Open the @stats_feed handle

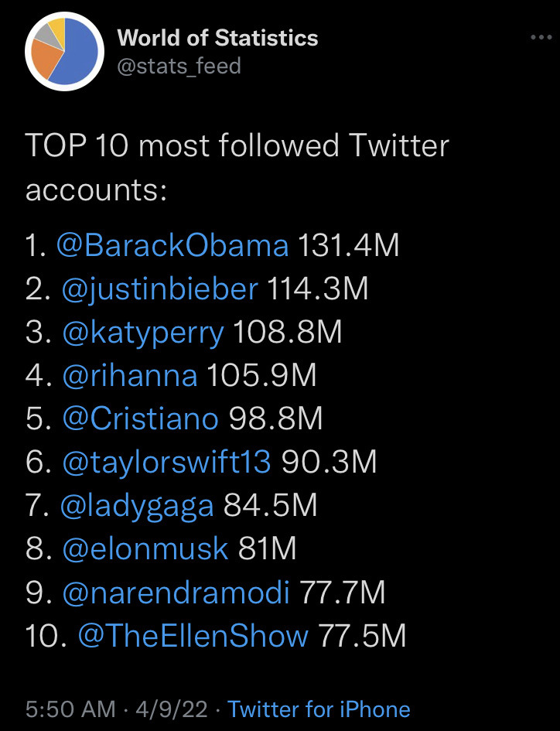[179, 66]
